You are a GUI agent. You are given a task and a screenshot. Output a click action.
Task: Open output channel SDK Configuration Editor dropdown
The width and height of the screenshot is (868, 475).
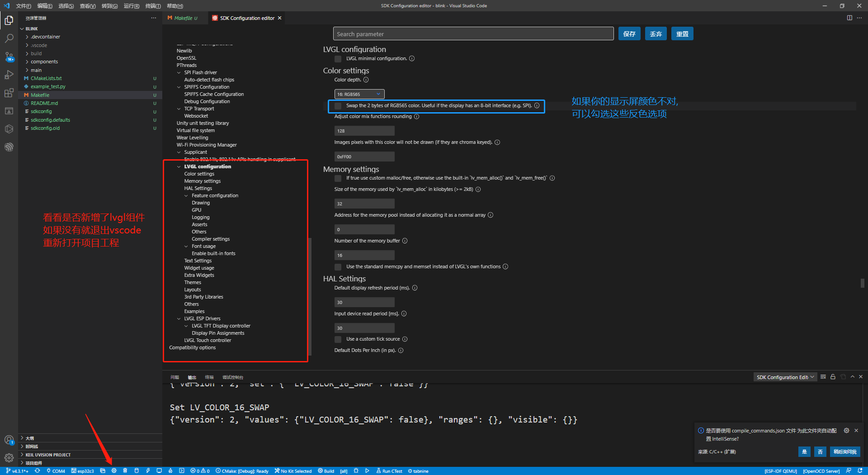(x=785, y=377)
